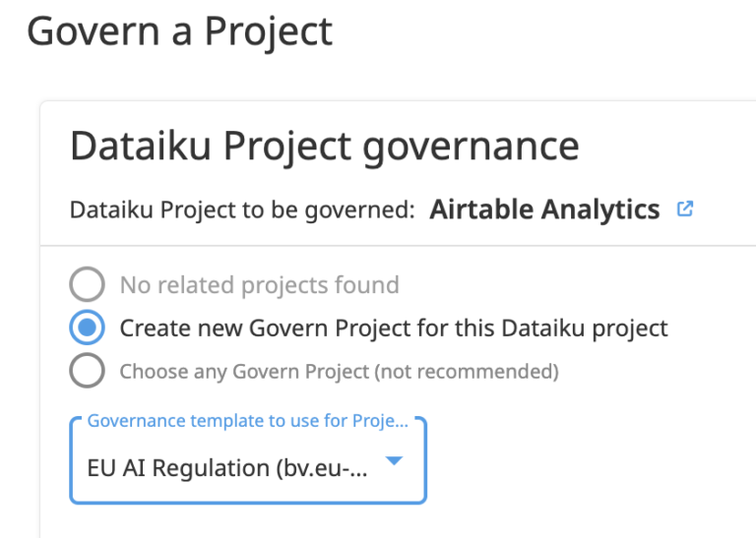The height and width of the screenshot is (538, 756).
Task: Click the 'Airtable Analytics' project name
Action: [x=544, y=209]
